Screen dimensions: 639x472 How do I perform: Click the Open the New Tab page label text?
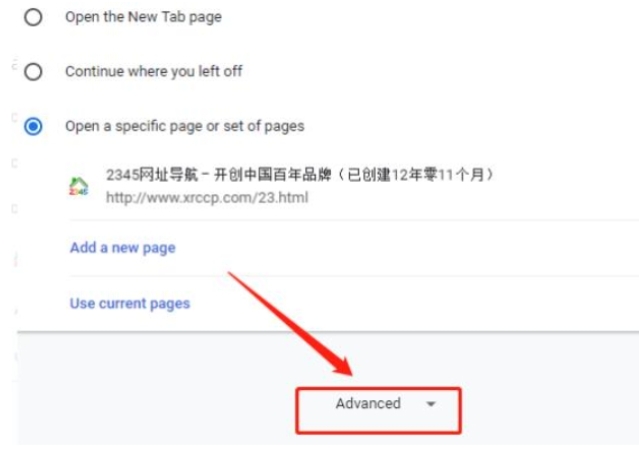pyautogui.click(x=143, y=17)
